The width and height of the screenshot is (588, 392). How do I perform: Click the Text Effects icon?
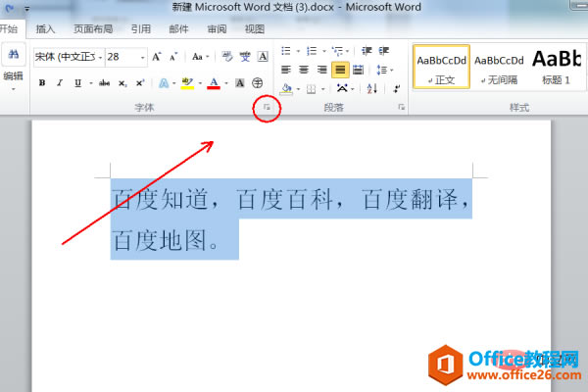[x=164, y=83]
